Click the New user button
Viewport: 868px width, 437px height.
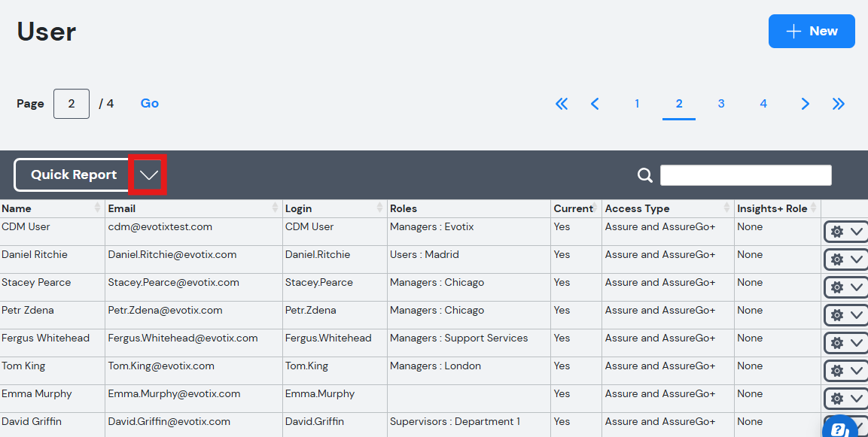[x=812, y=31]
